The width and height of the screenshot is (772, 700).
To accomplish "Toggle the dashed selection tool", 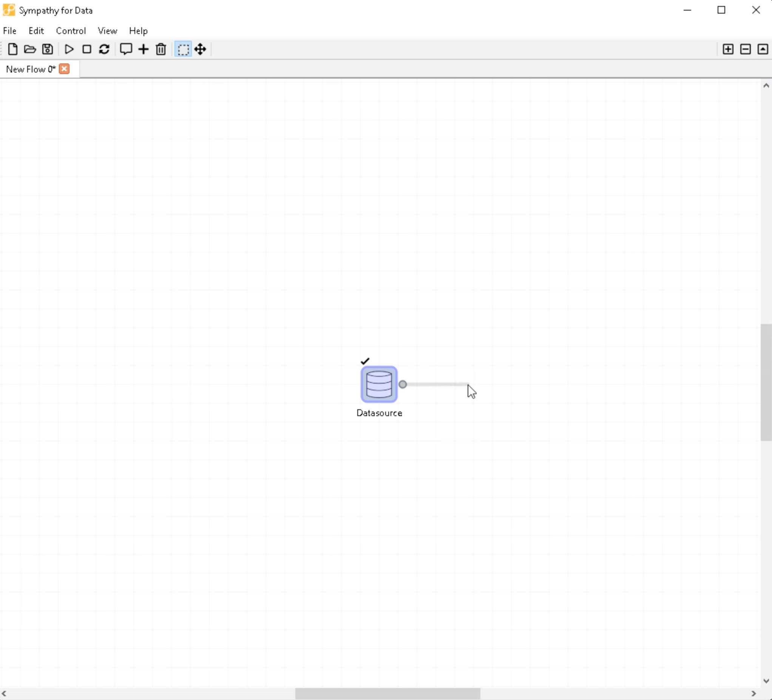I will coord(183,49).
